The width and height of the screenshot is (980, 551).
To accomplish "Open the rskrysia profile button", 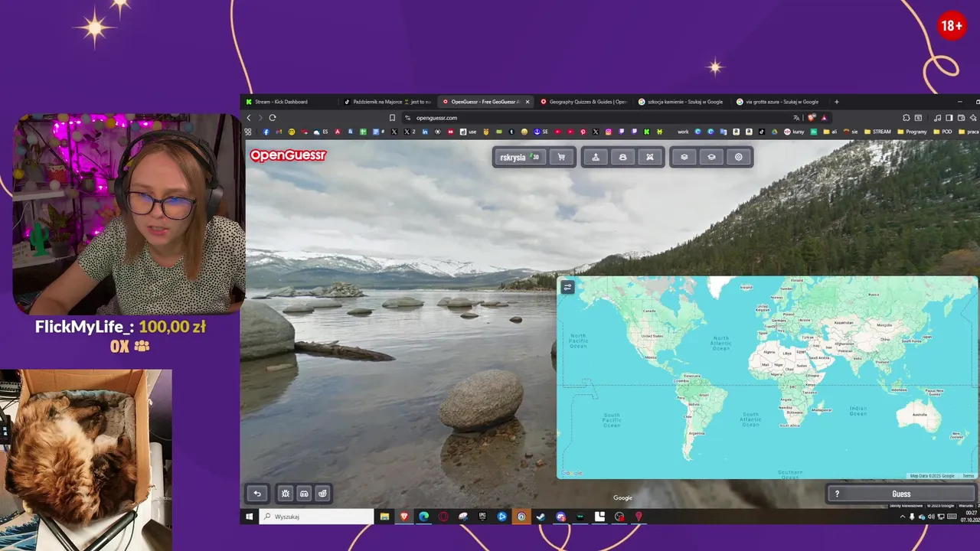I will [520, 157].
